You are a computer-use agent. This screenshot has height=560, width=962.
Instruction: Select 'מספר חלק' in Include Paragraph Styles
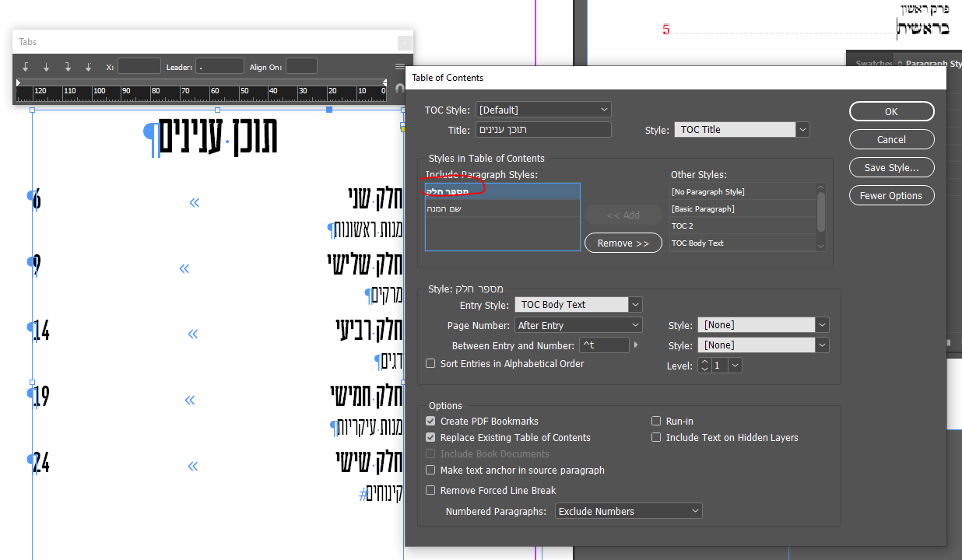coord(503,191)
